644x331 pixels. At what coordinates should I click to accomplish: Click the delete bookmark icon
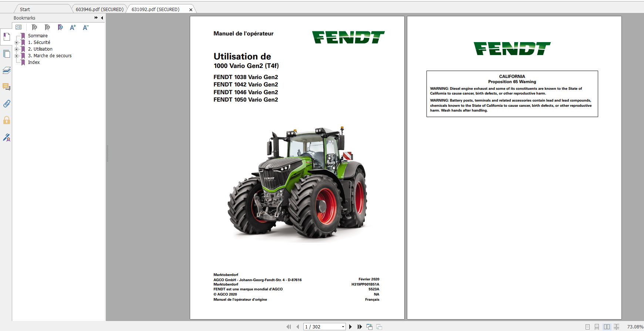click(34, 27)
